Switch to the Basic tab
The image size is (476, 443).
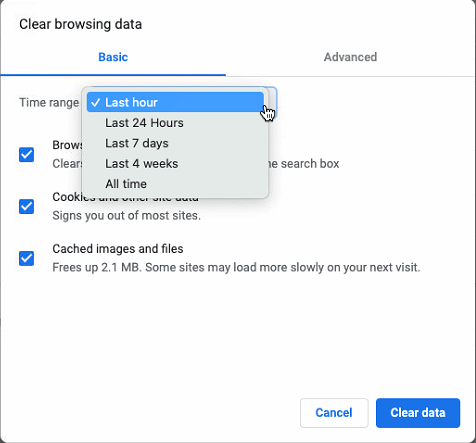coord(113,57)
